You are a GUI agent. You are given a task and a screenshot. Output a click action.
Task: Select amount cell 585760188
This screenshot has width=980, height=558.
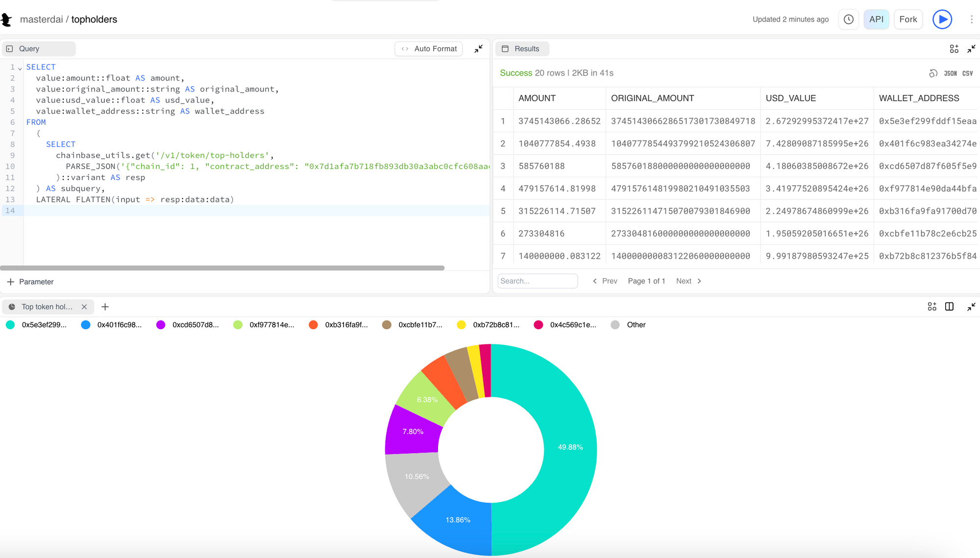point(559,166)
